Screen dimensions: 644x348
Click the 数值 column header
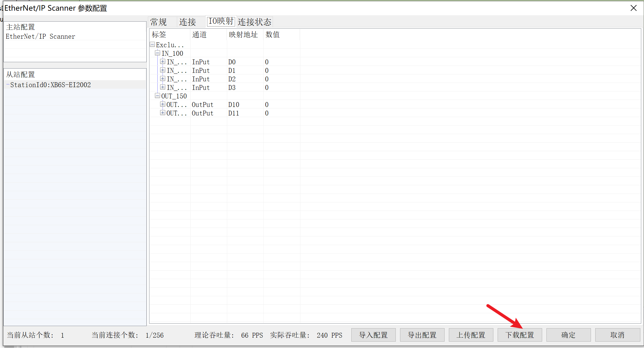click(282, 34)
